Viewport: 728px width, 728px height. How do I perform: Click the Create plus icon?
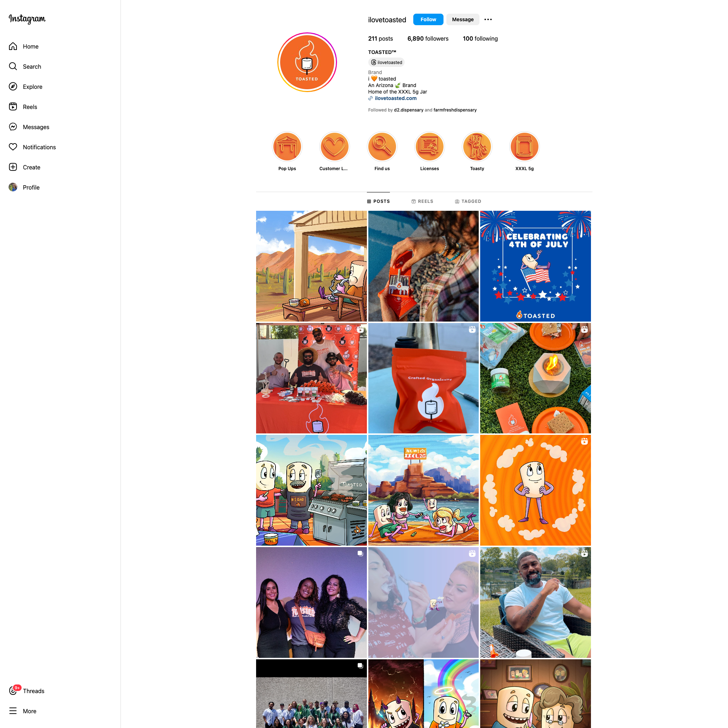(x=13, y=167)
